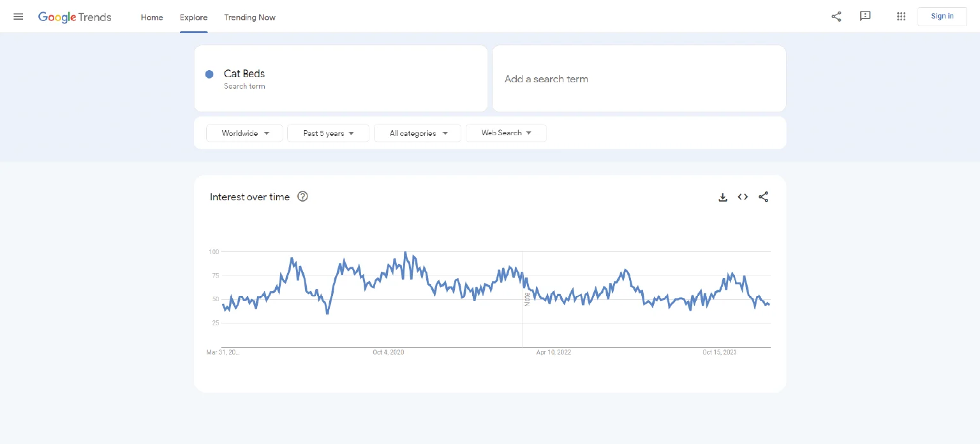The width and height of the screenshot is (980, 444).
Task: Expand the All categories dropdown
Action: click(x=417, y=133)
